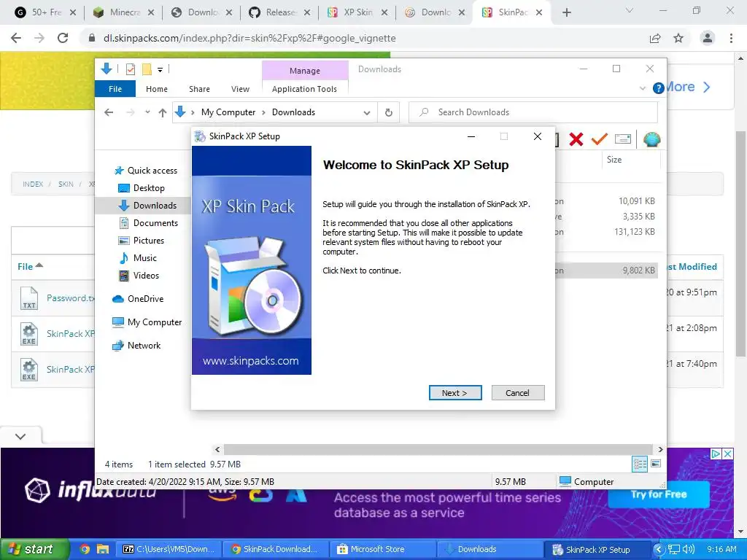Open the Share ribbon tab
747x560 pixels.
pyautogui.click(x=199, y=89)
